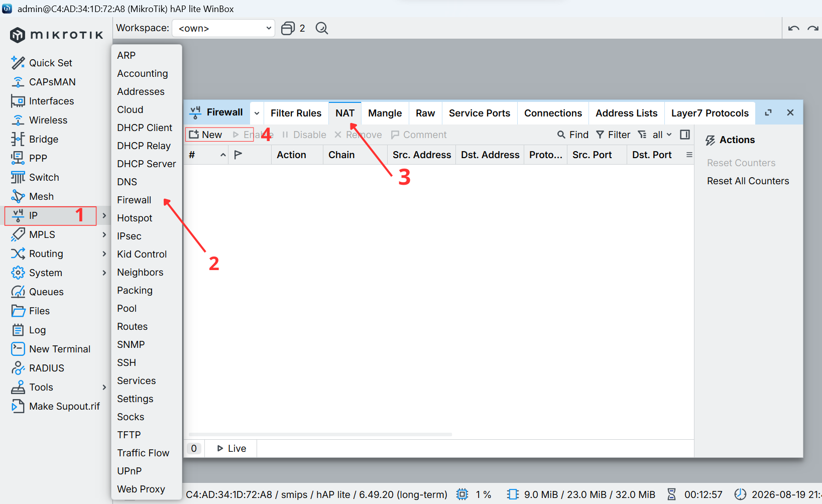Viewport: 822px width, 504px height.
Task: Click the Disable button
Action: point(304,135)
